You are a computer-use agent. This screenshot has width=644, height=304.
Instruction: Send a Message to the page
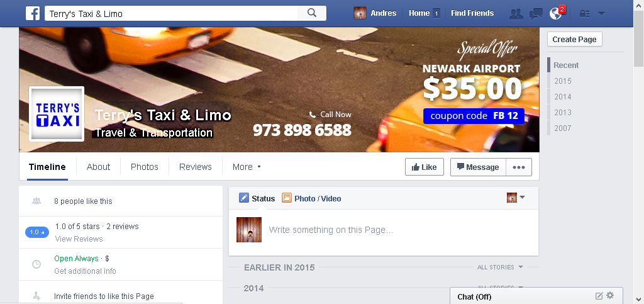pos(478,167)
